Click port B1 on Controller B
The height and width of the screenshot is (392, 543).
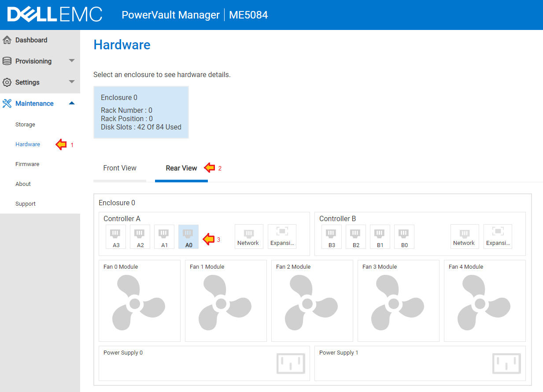click(x=380, y=236)
